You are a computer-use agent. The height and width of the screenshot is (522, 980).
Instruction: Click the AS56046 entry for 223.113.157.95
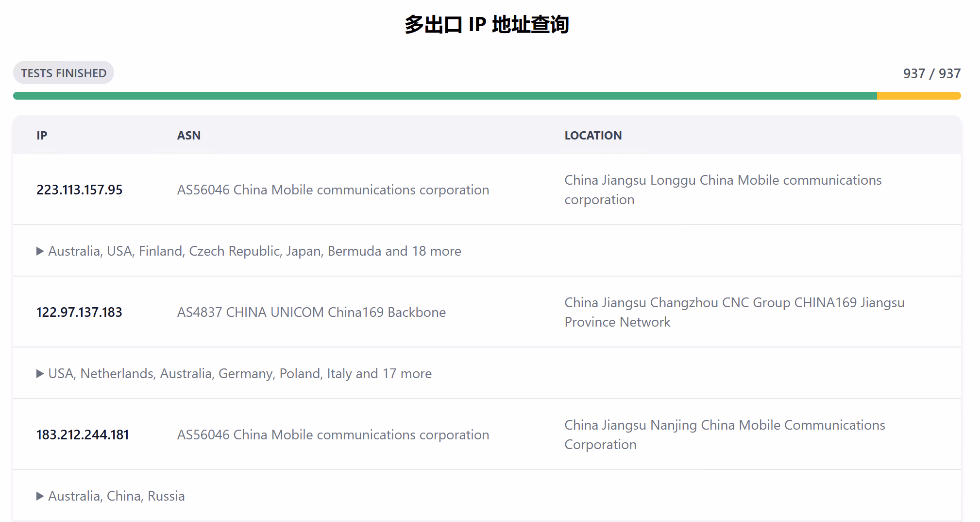tap(333, 190)
